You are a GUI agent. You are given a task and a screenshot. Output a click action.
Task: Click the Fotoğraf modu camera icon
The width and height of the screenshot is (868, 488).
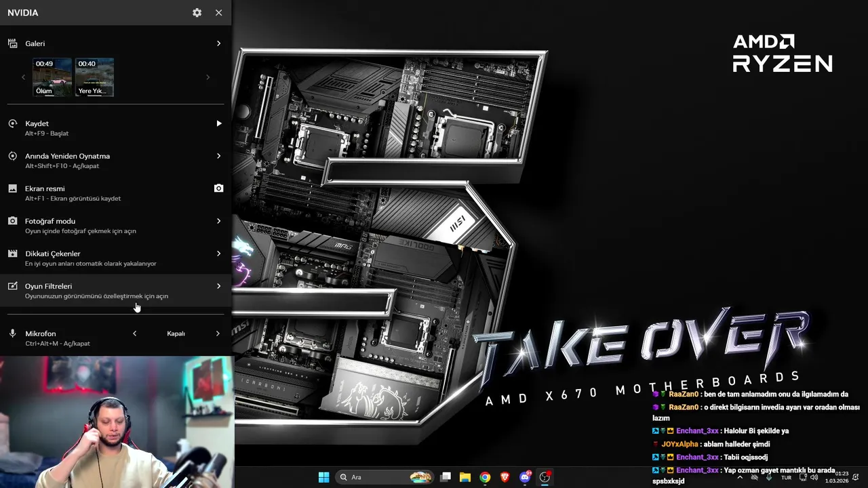[12, 221]
